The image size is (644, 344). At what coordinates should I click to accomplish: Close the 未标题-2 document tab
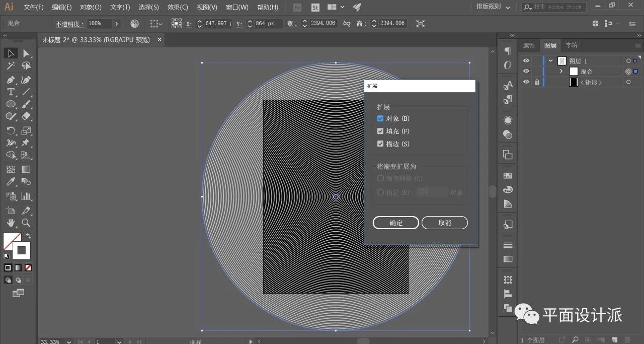coord(159,39)
